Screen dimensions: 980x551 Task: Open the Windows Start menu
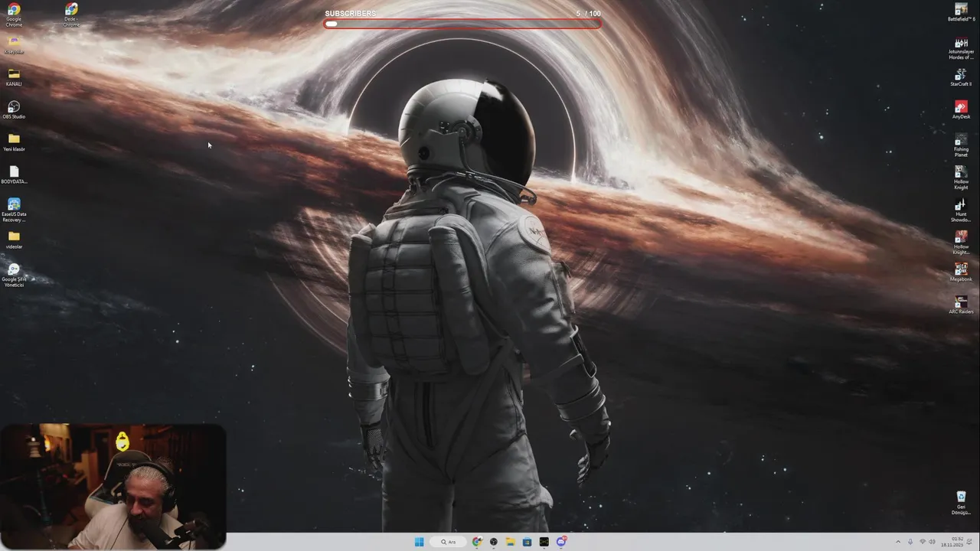(x=419, y=542)
